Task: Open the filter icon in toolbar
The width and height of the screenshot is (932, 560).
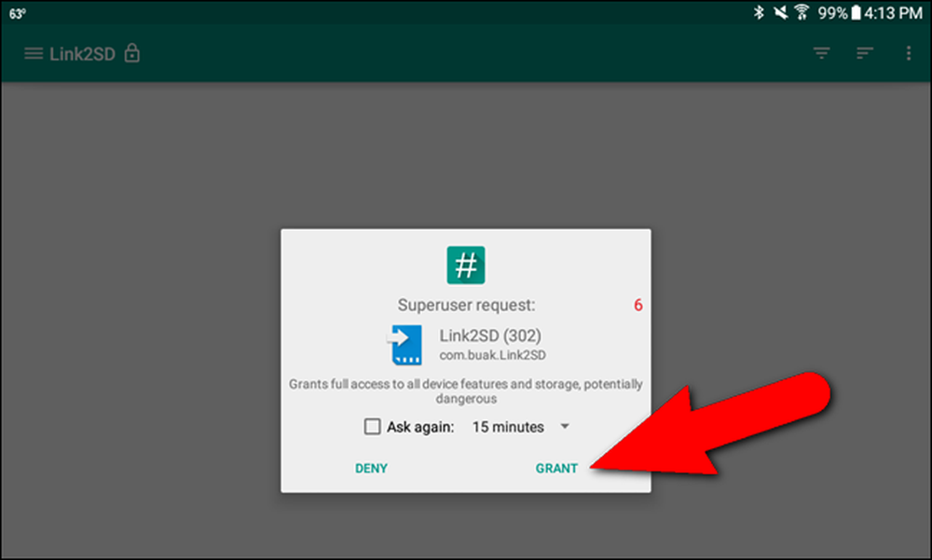Action: 821,53
